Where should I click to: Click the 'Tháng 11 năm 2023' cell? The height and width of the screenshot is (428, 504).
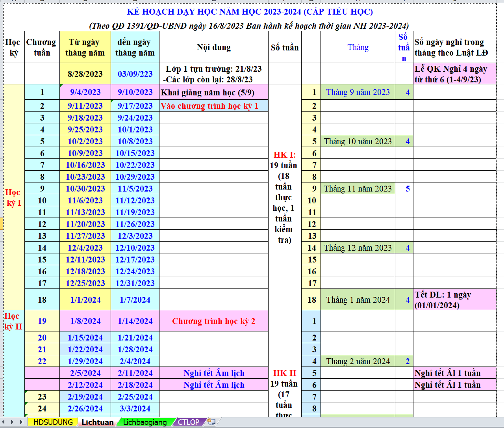click(x=358, y=188)
